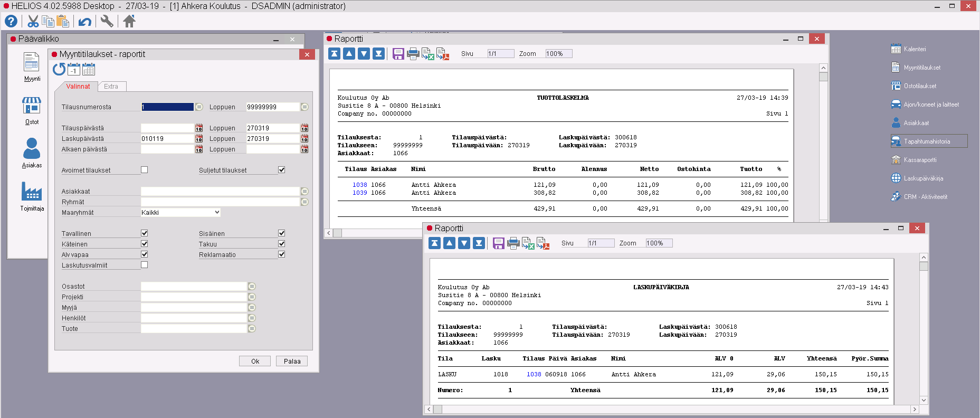Tick the Laskutusvalmiit checkbox
Viewport: 980px width, 418px height.
(x=144, y=265)
